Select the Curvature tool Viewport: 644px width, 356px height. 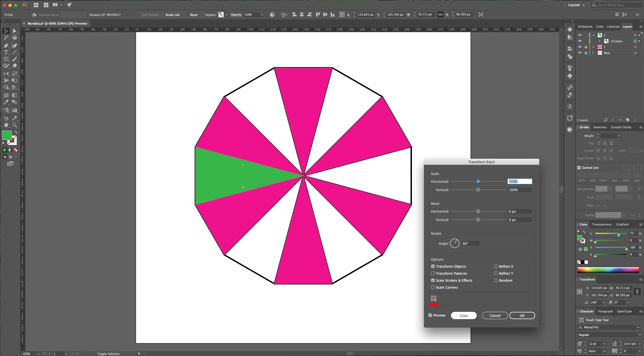point(15,46)
